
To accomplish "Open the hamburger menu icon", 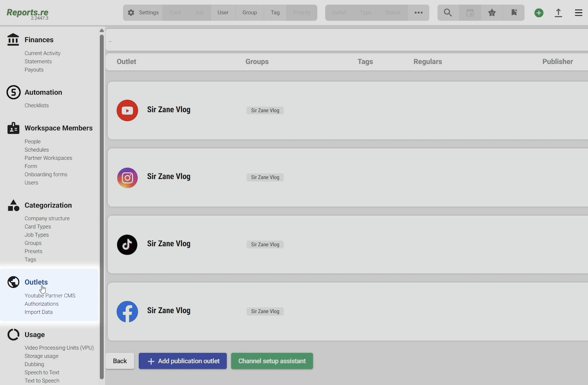I will 578,13.
